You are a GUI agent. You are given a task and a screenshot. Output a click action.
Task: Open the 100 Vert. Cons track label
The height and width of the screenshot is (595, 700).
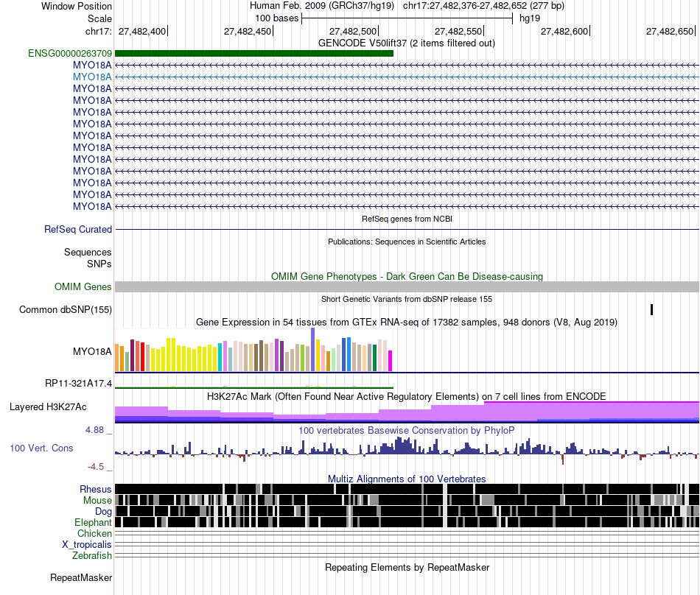[41, 448]
